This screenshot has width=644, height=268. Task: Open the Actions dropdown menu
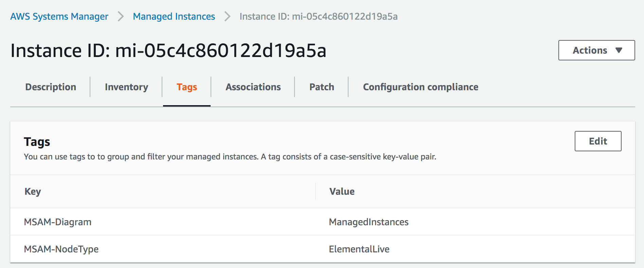click(596, 50)
